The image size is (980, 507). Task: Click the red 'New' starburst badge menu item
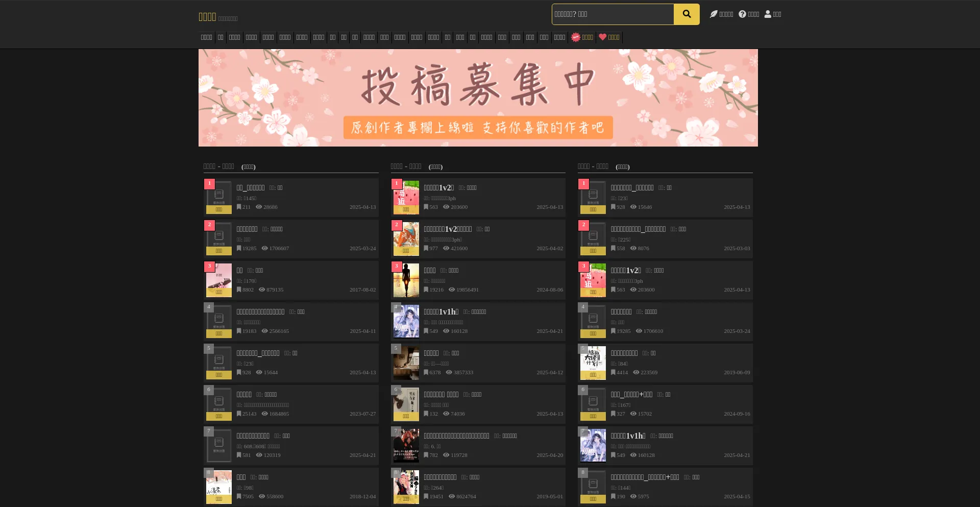point(576,37)
